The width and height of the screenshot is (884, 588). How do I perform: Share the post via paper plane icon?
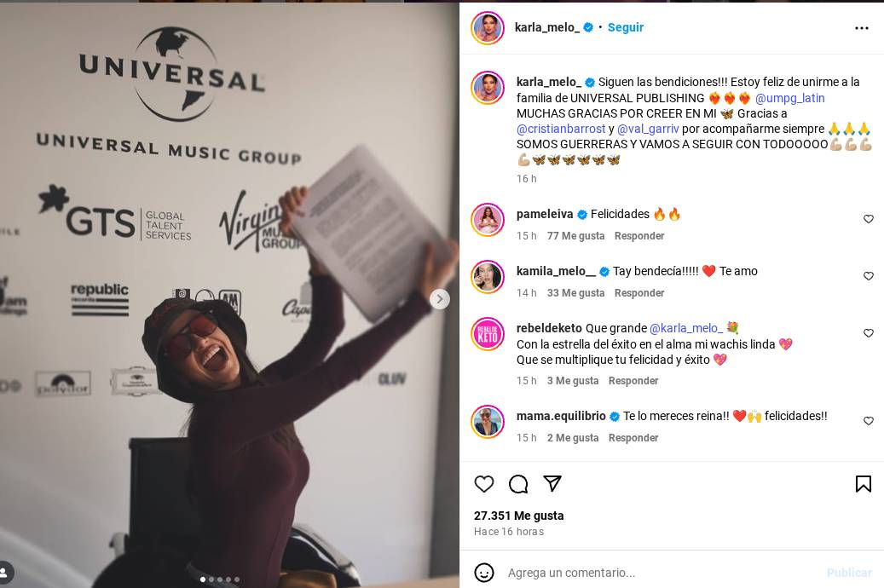tap(552, 483)
